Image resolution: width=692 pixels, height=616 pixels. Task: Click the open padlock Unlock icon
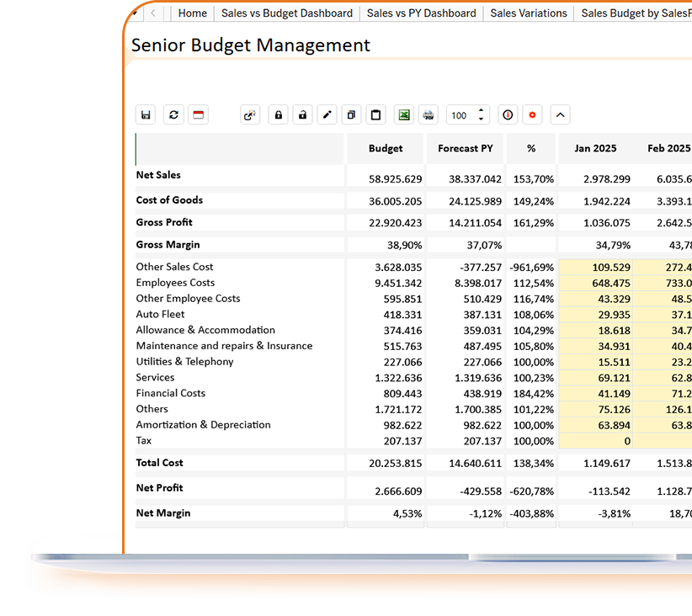pyautogui.click(x=302, y=115)
